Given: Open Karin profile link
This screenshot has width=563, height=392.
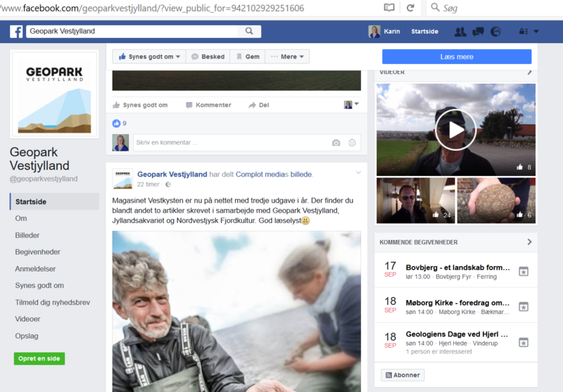Looking at the screenshot, I should tap(392, 32).
